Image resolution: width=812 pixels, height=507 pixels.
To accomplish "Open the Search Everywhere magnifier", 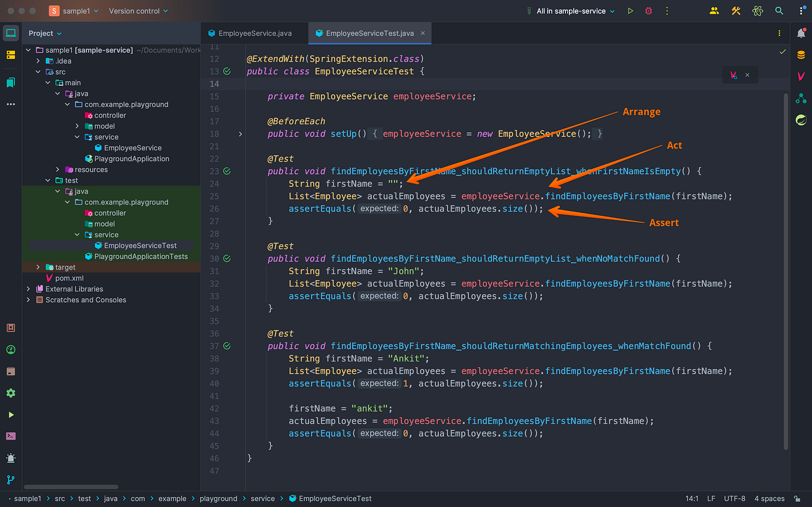I will click(x=779, y=11).
